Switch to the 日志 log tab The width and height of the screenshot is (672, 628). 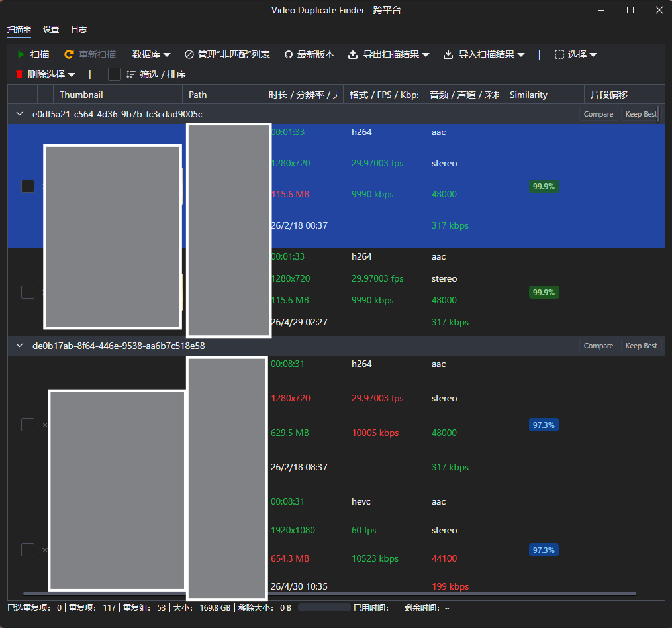79,30
